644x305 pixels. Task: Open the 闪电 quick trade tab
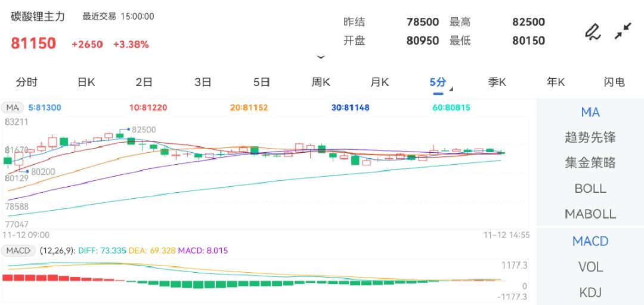(614, 82)
